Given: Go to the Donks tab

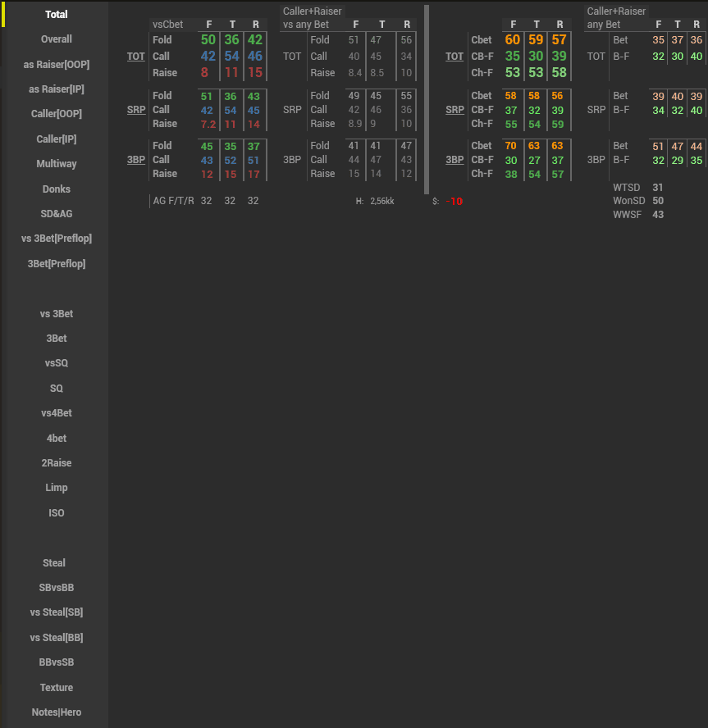Looking at the screenshot, I should (x=56, y=189).
